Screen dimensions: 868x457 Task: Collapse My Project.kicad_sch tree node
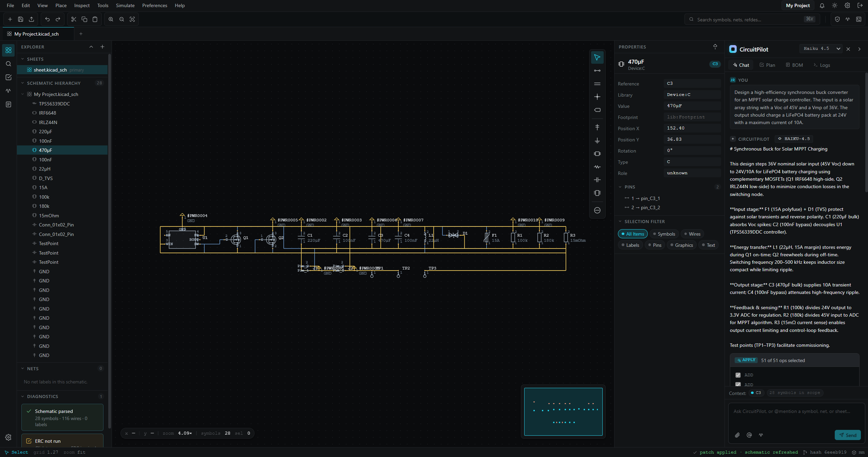click(x=23, y=94)
